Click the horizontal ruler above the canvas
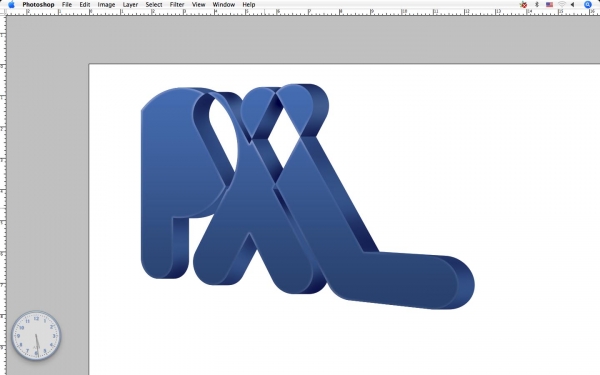The width and height of the screenshot is (600, 375). pyautogui.click(x=302, y=12)
